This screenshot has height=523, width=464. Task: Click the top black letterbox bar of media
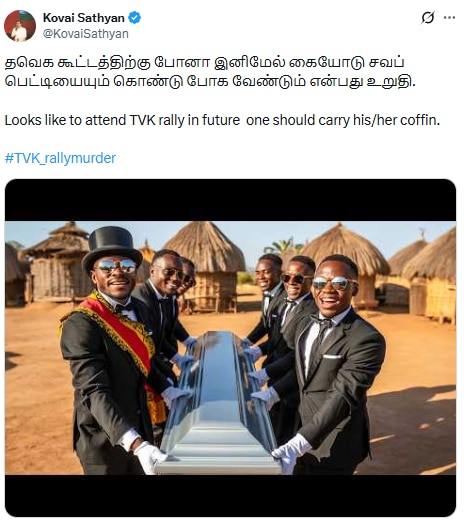pos(230,200)
